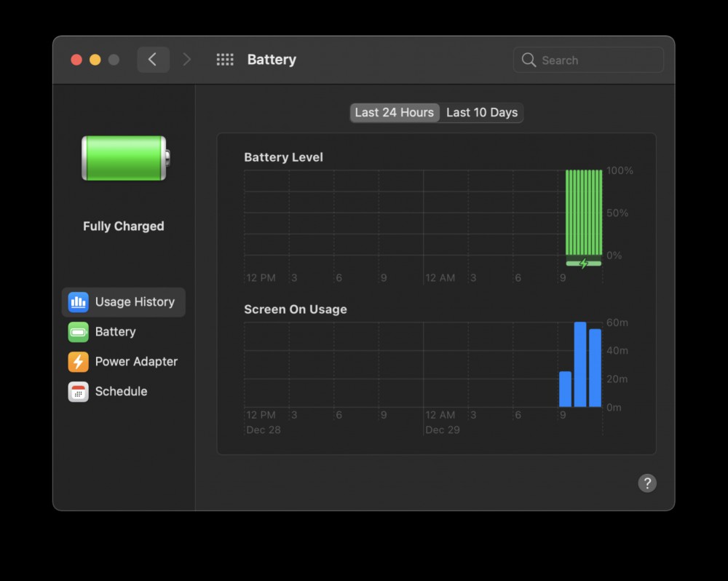Click the orange Power Adapter lightning icon
The width and height of the screenshot is (728, 581).
click(78, 362)
